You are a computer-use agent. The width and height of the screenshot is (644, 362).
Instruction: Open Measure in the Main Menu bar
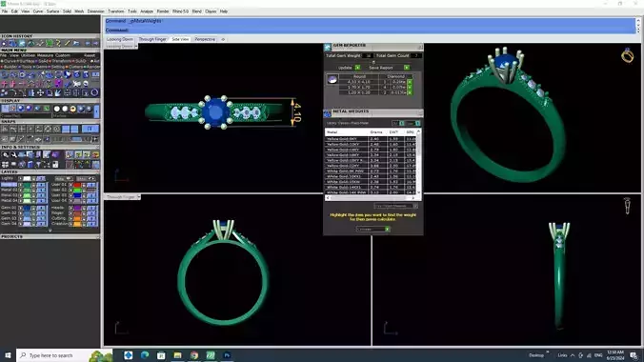pyautogui.click(x=45, y=55)
